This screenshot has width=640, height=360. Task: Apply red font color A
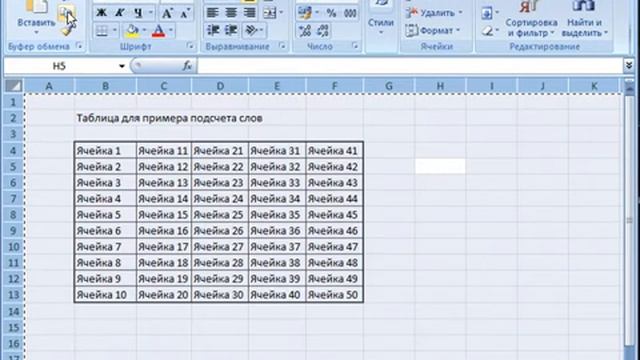[159, 31]
